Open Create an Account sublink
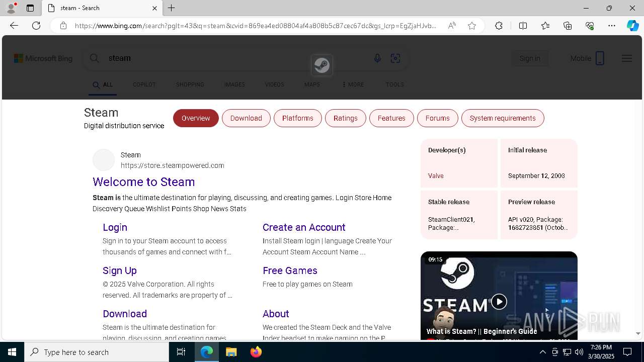Viewport: 644px width, 362px height. click(304, 227)
